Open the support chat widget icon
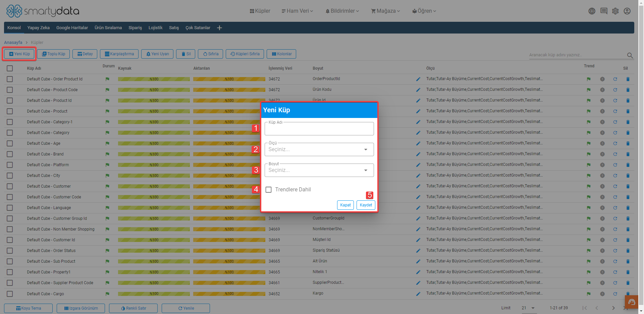Viewport: 644px width, 314px height. (x=632, y=302)
